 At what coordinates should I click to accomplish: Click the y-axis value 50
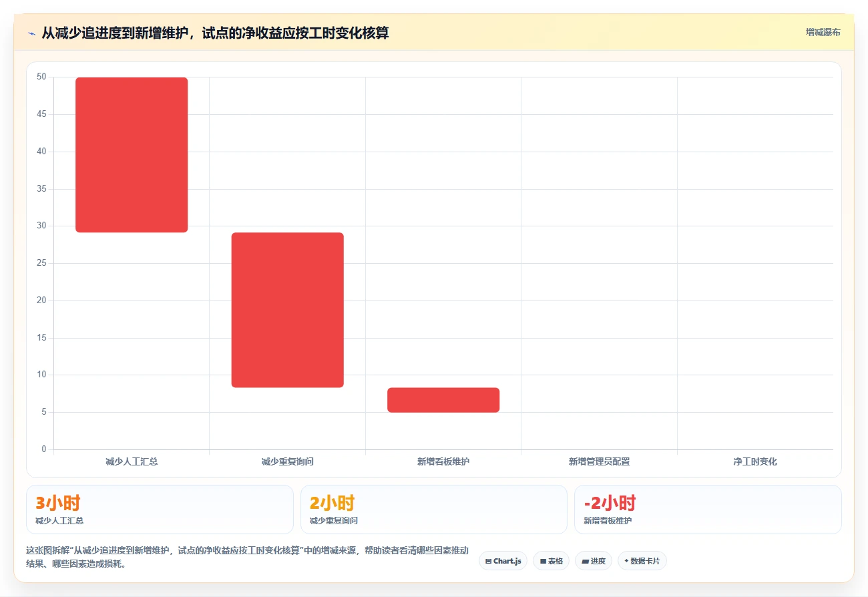(41, 77)
